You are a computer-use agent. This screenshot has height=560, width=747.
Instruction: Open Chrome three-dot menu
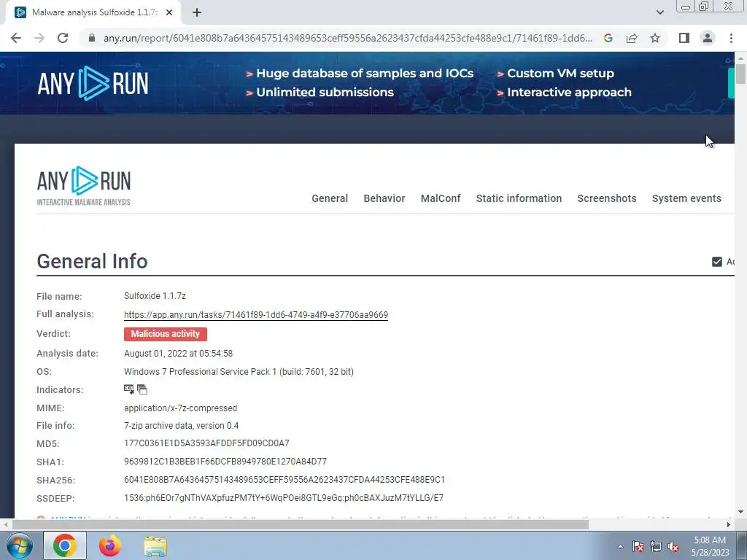[x=731, y=38]
